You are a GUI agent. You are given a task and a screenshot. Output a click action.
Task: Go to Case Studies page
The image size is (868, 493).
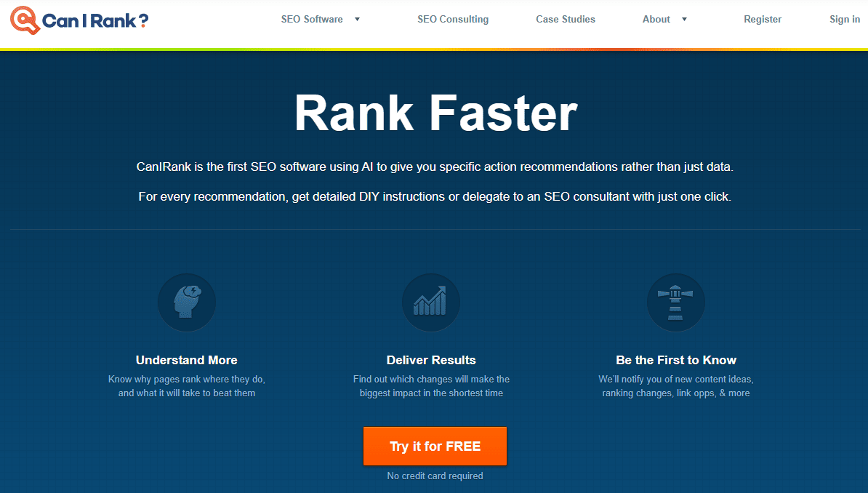(565, 20)
